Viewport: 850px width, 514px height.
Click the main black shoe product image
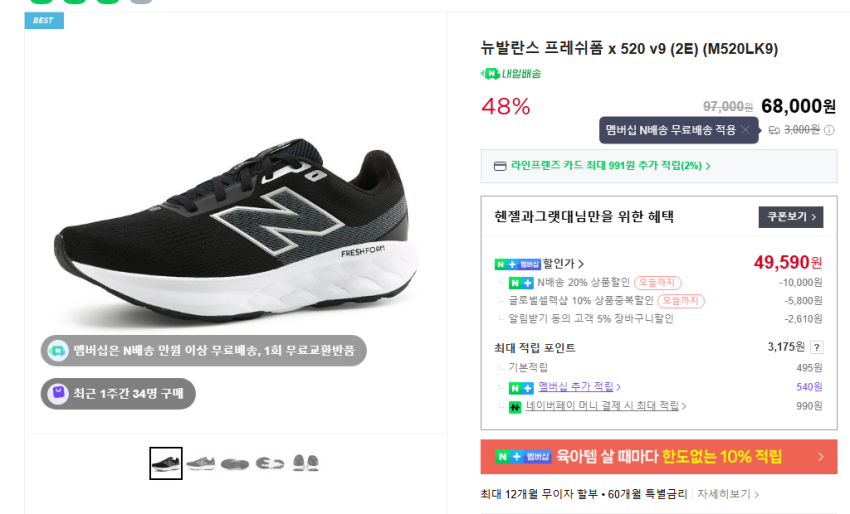pyautogui.click(x=235, y=230)
